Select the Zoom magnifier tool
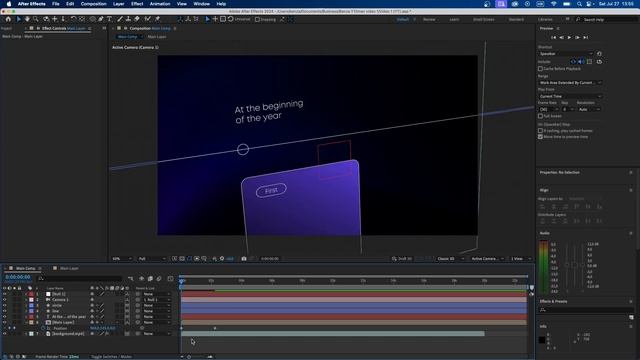 (x=36, y=19)
